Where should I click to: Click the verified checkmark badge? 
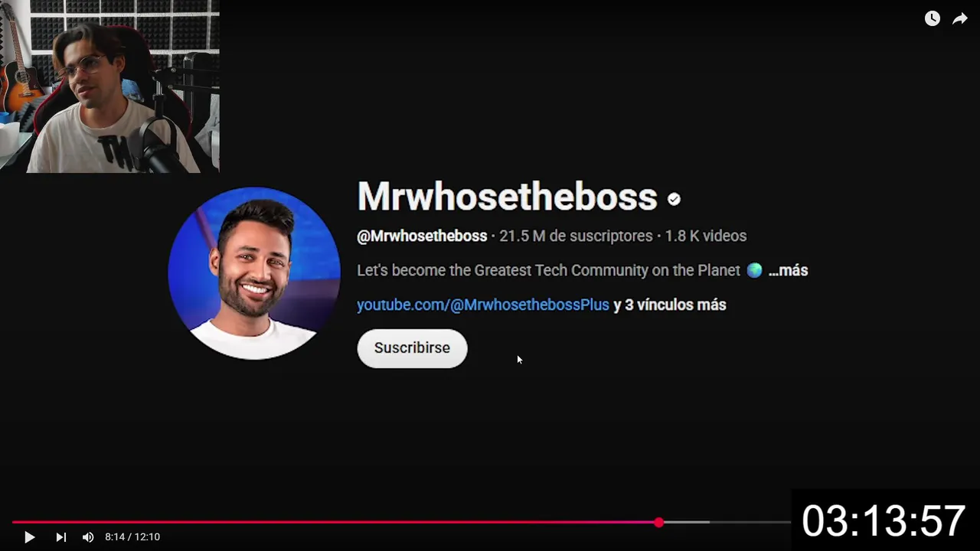coord(674,199)
